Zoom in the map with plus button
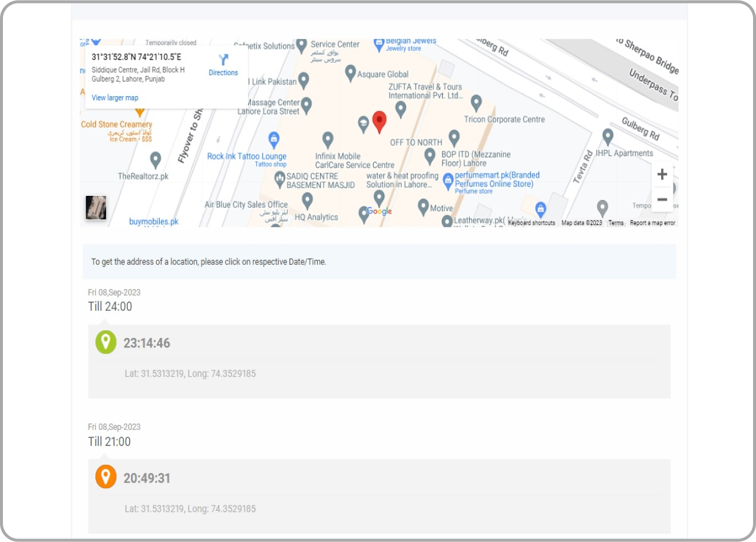Viewport: 756px width, 542px height. (662, 174)
